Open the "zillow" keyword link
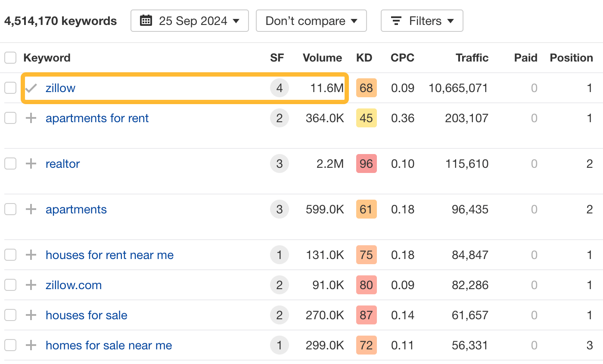The width and height of the screenshot is (603, 364). [60, 88]
